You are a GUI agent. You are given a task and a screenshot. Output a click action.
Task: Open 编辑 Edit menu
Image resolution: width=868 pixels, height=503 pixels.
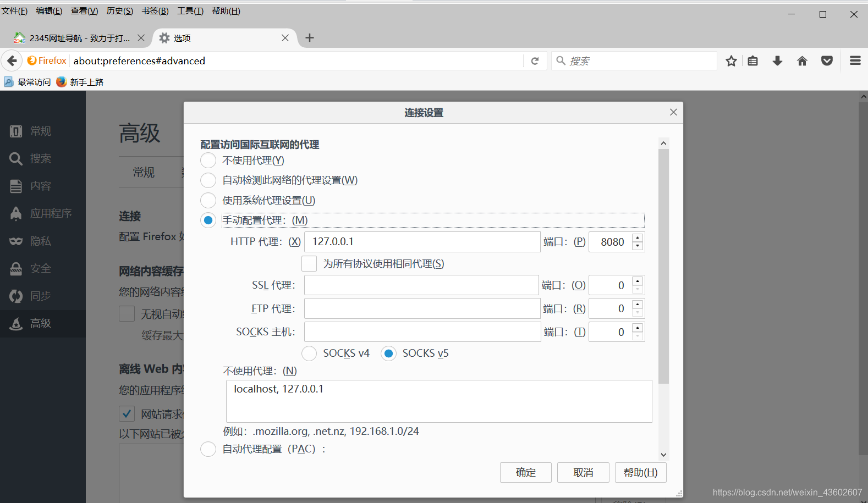[x=49, y=11]
